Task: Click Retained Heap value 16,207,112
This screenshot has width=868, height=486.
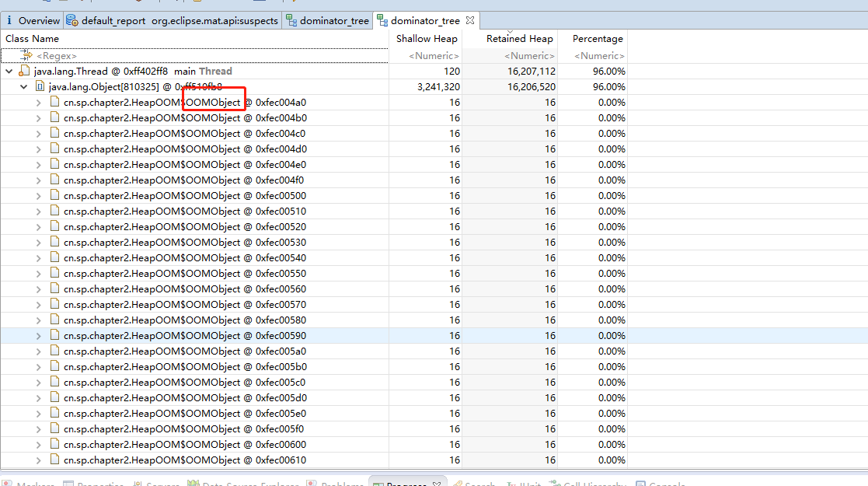Action: 532,71
